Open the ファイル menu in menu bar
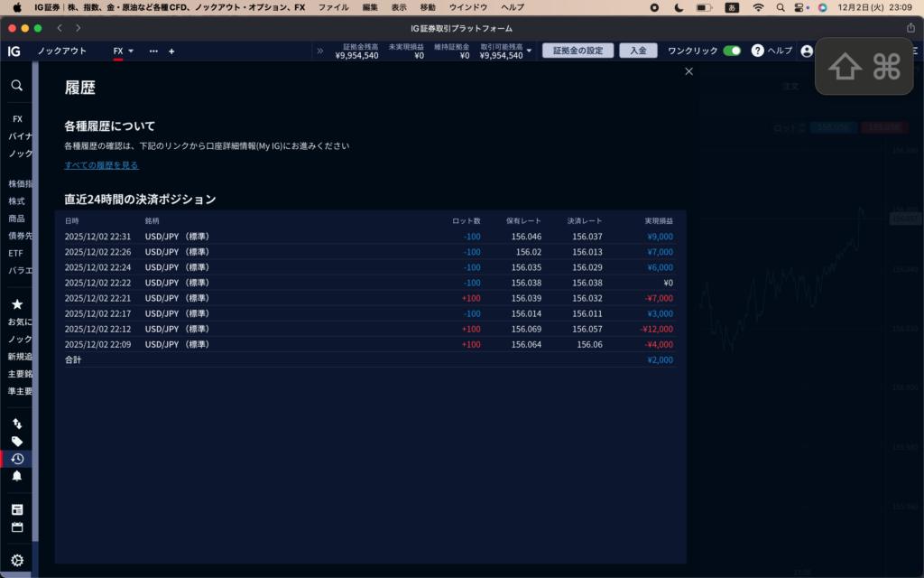This screenshot has height=578, width=924. tap(333, 6)
